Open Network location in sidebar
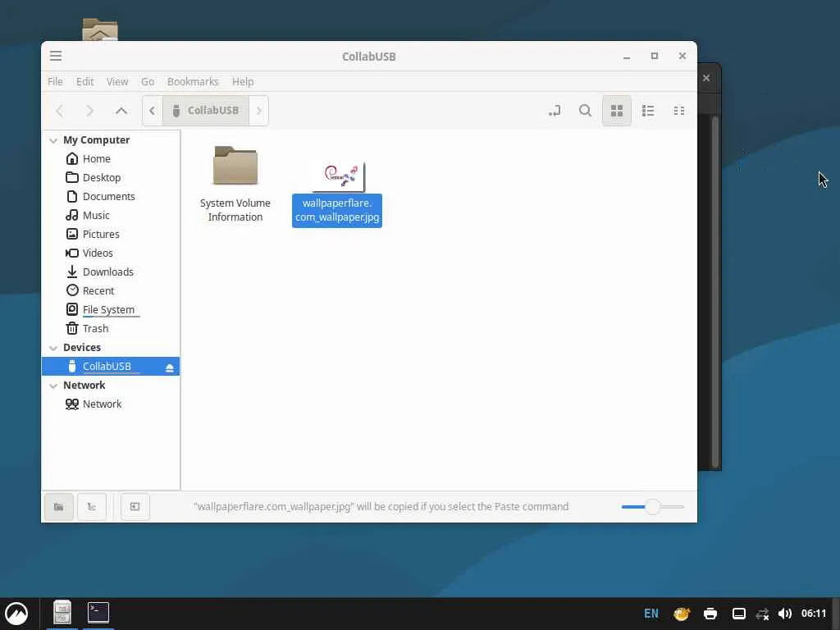This screenshot has width=840, height=630. tap(111, 404)
